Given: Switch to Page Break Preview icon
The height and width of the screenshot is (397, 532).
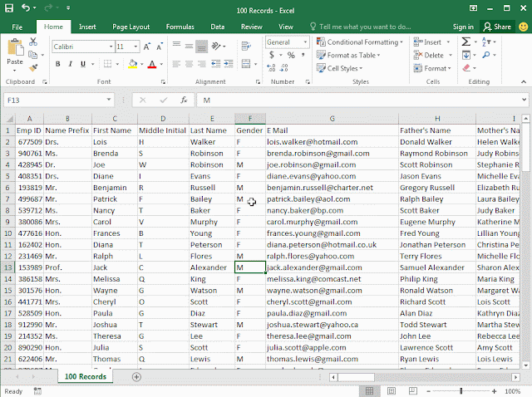Looking at the screenshot, I should pos(413,391).
